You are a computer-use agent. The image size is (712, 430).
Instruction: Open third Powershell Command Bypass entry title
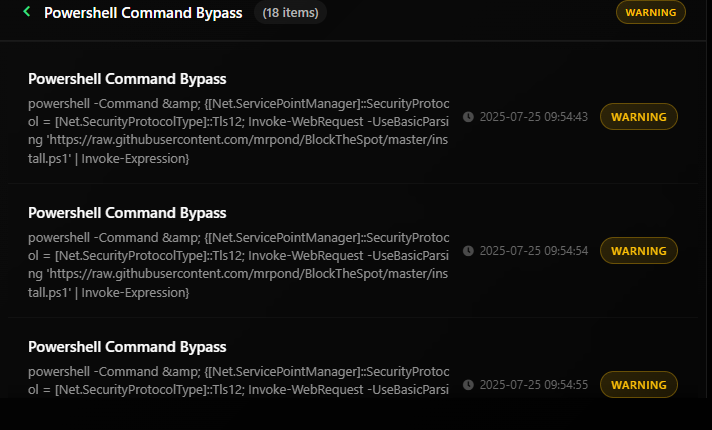(x=127, y=347)
